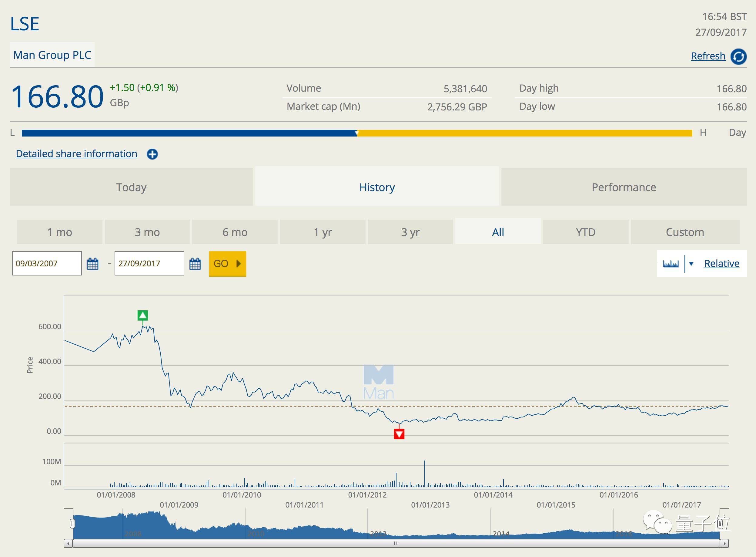Click the yellow GO button
This screenshot has height=557, width=756.
(x=227, y=264)
